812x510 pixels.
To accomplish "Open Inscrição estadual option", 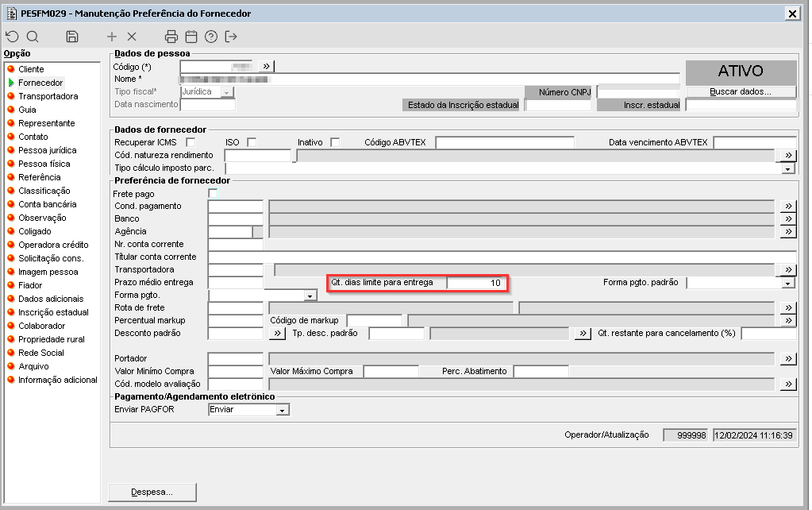I will point(53,312).
